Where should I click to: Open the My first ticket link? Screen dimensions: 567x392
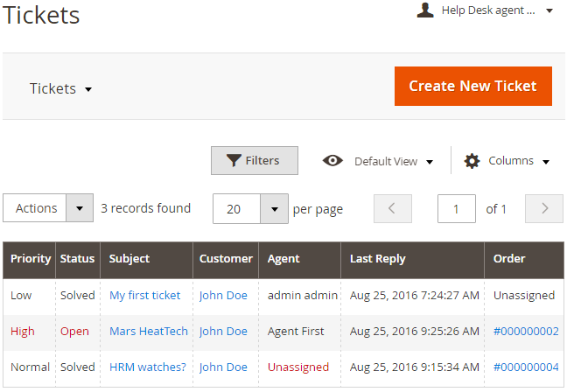(x=144, y=296)
